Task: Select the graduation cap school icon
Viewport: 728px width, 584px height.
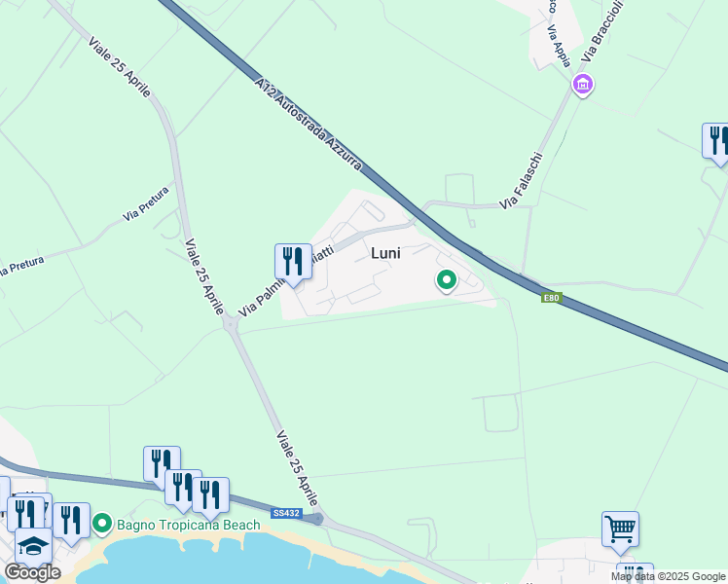Action: pos(33,545)
